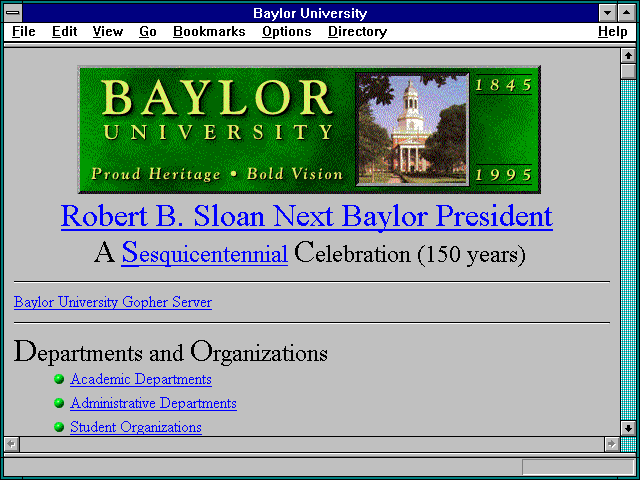Open Baylor University Gopher Server link
The width and height of the screenshot is (640, 480).
coord(113,302)
